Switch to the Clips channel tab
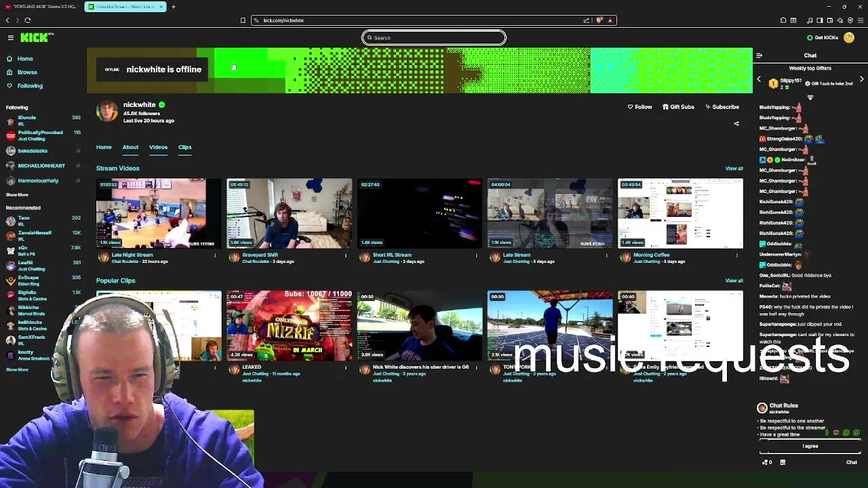This screenshot has height=488, width=868. [184, 147]
